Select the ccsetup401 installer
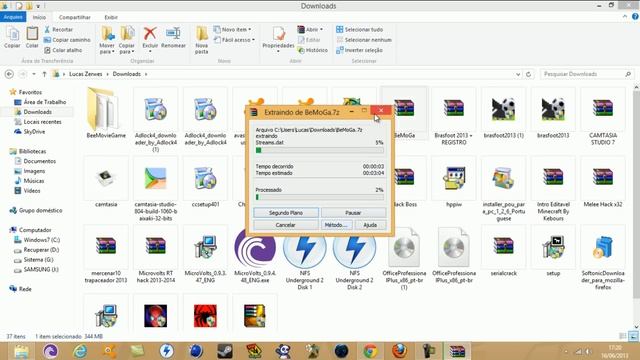Image resolution: width=640 pixels, height=360 pixels. (205, 182)
